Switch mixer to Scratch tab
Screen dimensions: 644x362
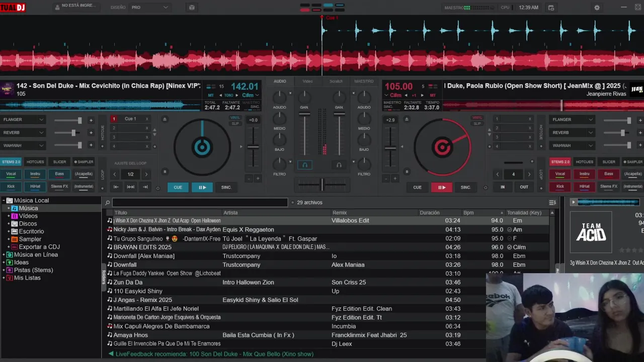point(336,81)
